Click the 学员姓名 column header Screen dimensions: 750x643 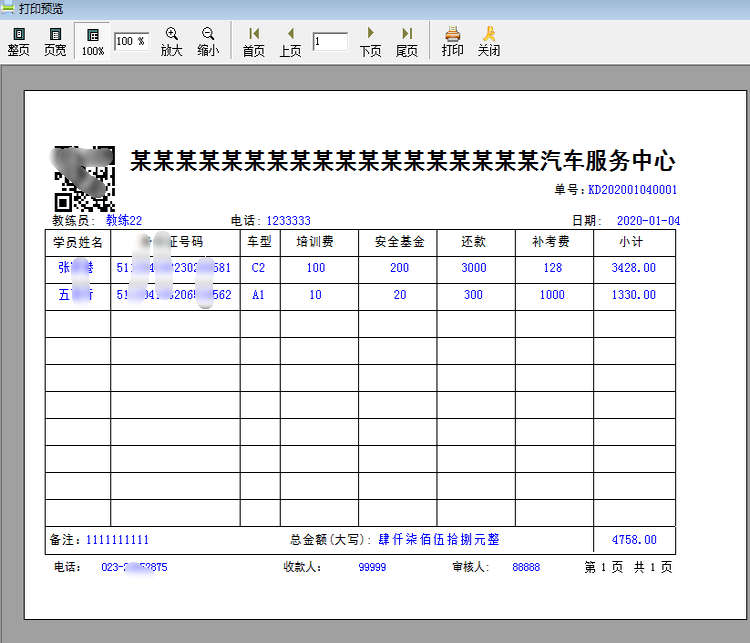pyautogui.click(x=78, y=243)
